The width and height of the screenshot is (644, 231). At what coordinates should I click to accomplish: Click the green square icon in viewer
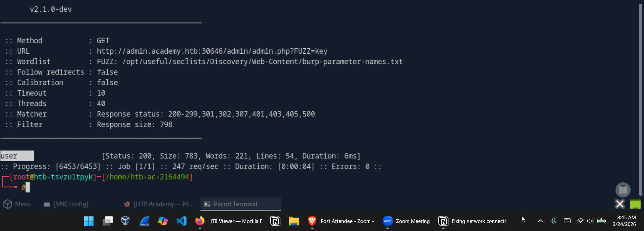635,204
